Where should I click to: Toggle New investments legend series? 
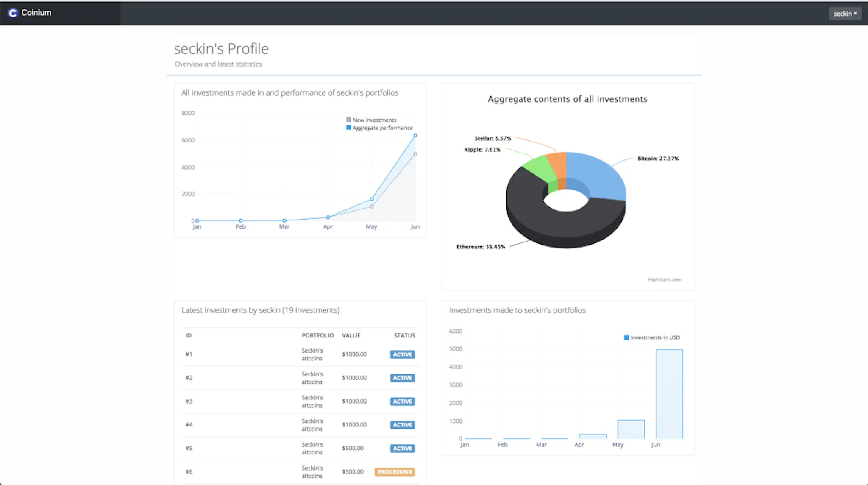pyautogui.click(x=371, y=120)
